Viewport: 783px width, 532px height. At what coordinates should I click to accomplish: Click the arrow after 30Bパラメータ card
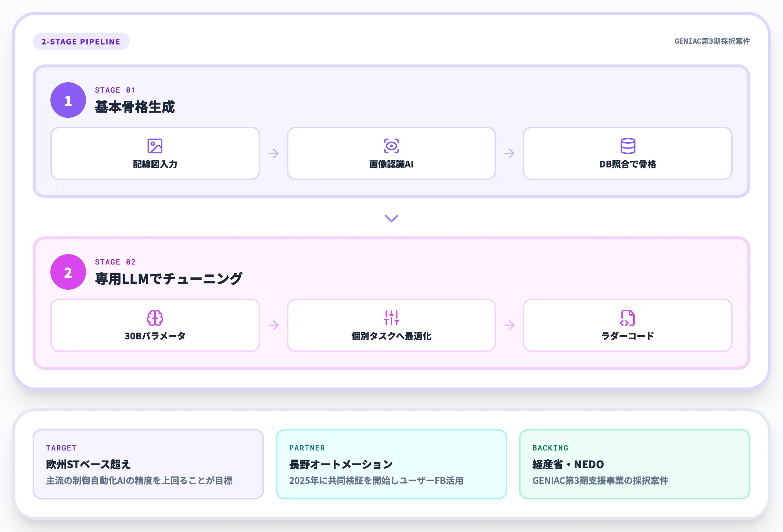tap(274, 325)
